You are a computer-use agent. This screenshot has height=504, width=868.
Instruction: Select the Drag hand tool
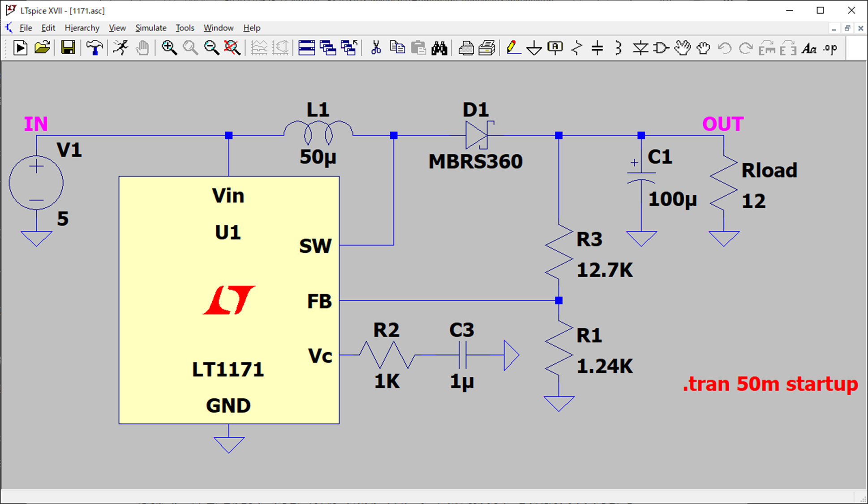tap(704, 47)
